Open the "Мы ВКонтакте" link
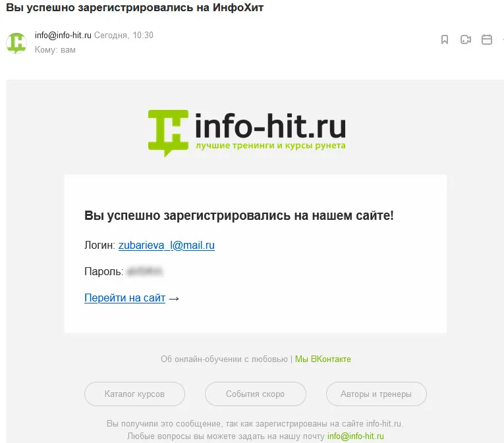This screenshot has width=504, height=443. tap(323, 359)
